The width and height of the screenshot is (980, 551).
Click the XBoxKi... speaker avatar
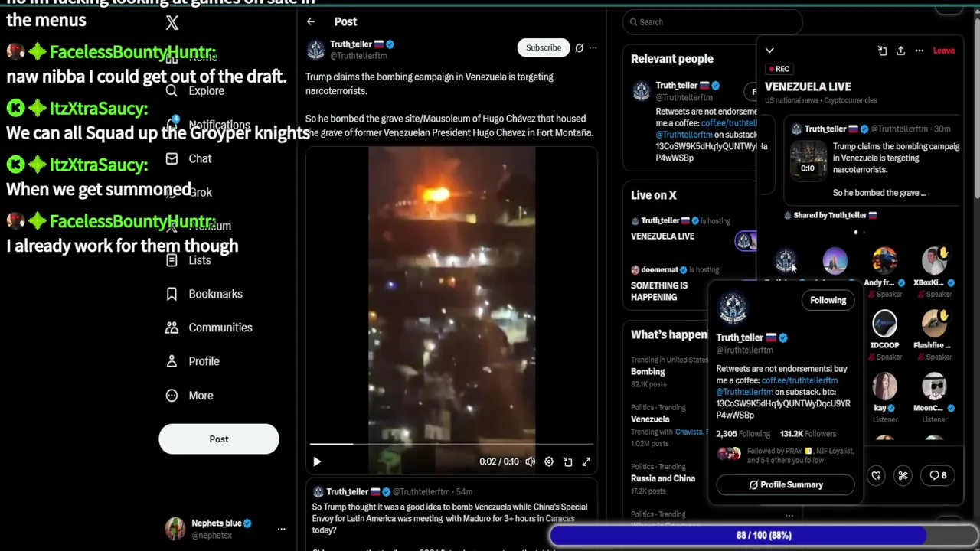(x=934, y=261)
